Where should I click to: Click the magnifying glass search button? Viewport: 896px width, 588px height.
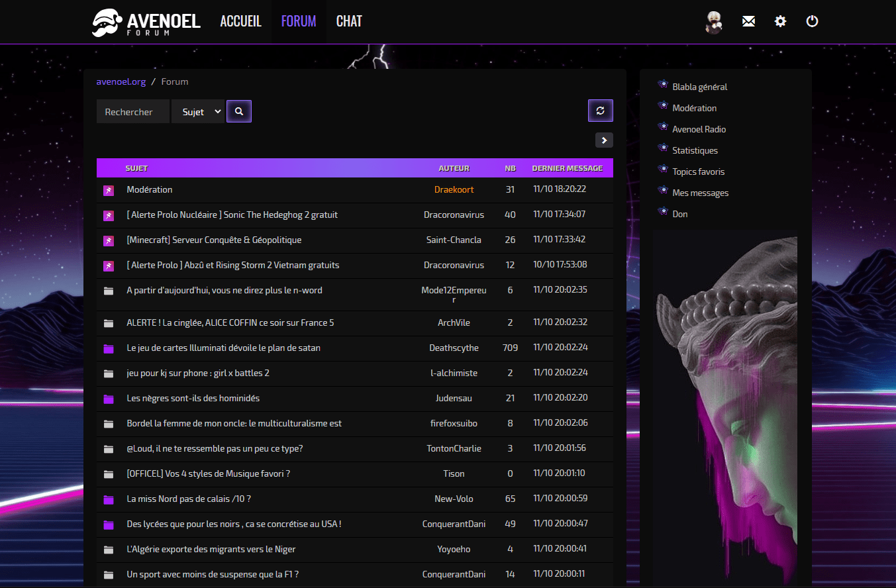point(239,111)
